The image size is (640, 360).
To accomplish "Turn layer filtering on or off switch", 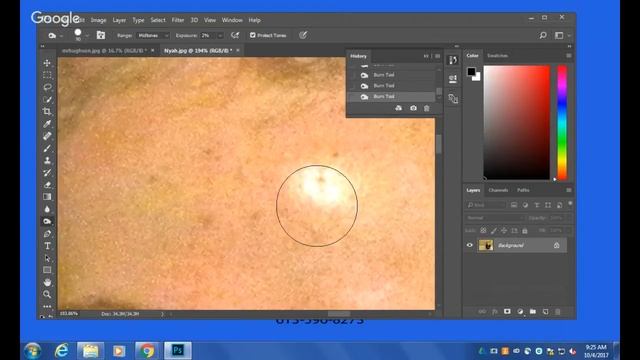I will click(x=570, y=204).
